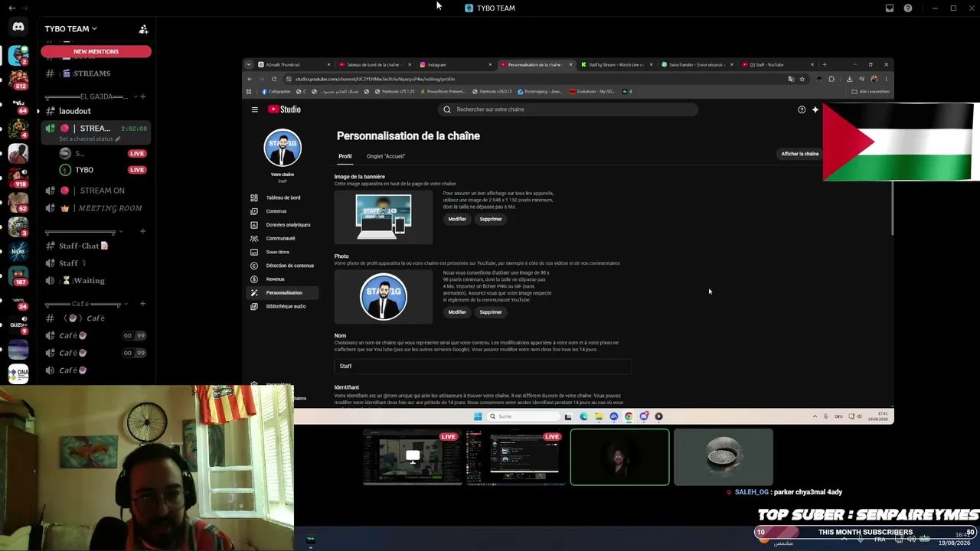
Task: Switch to the A3malli Thumbnail browser tab
Action: (295, 64)
